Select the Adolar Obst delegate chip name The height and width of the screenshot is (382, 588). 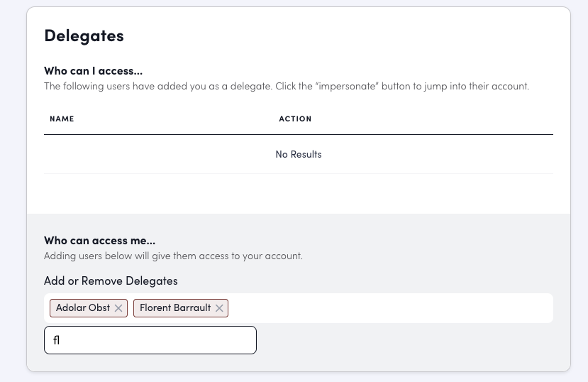(x=83, y=308)
